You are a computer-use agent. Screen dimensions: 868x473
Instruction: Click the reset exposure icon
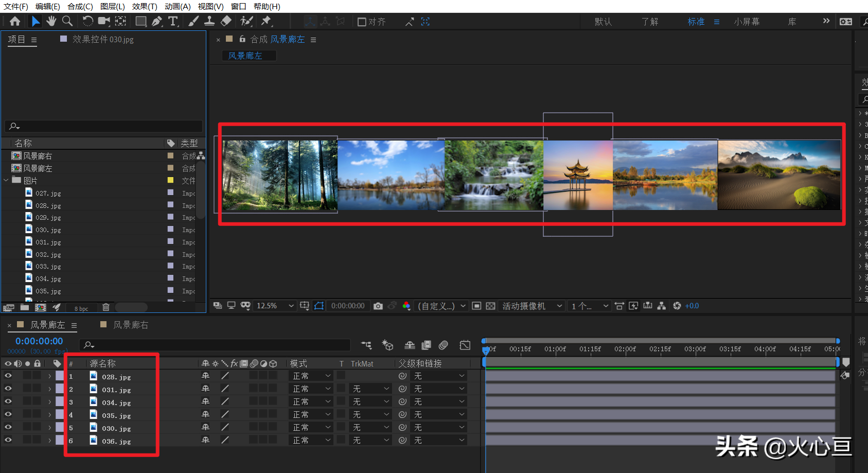(677, 306)
